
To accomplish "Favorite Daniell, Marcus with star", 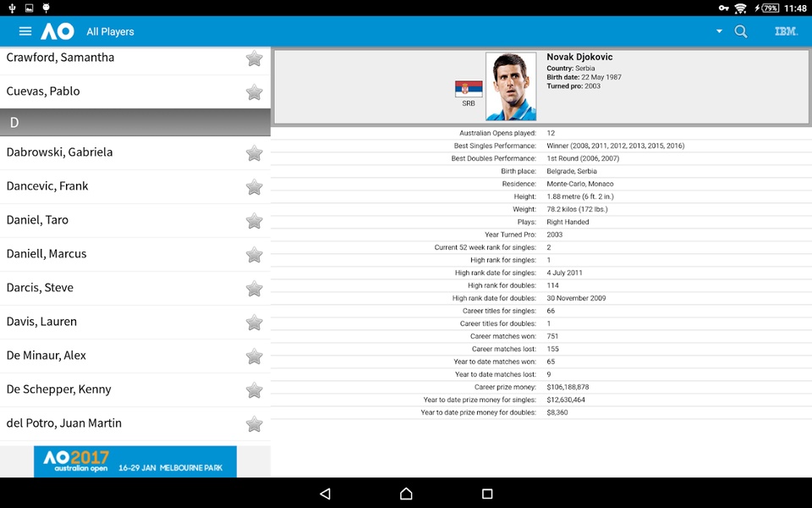I will click(x=254, y=255).
